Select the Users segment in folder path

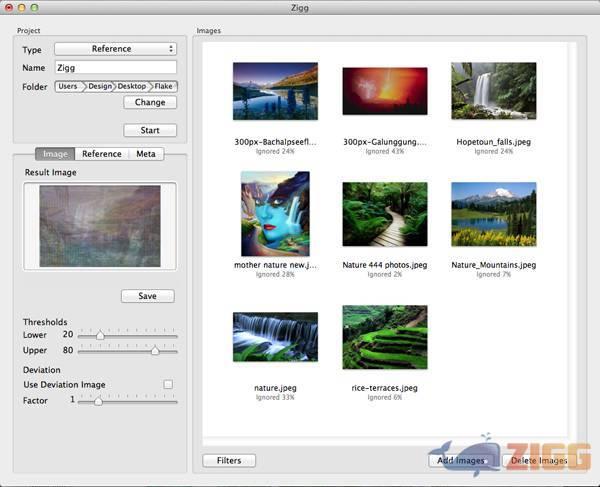(x=68, y=87)
